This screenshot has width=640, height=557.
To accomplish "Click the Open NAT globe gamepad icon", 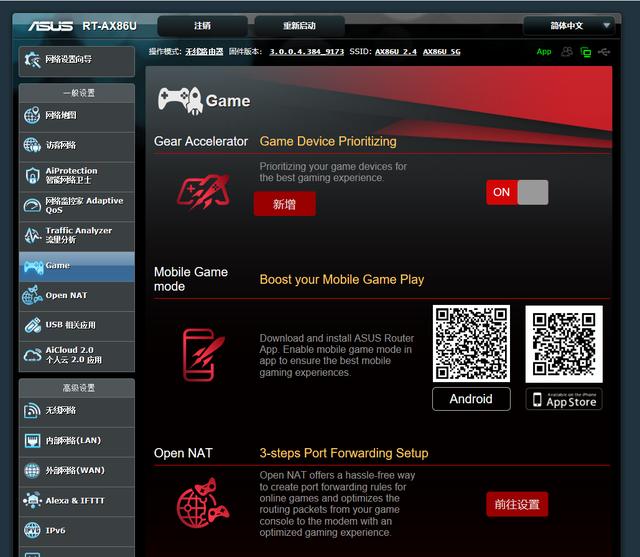I will coord(203,503).
